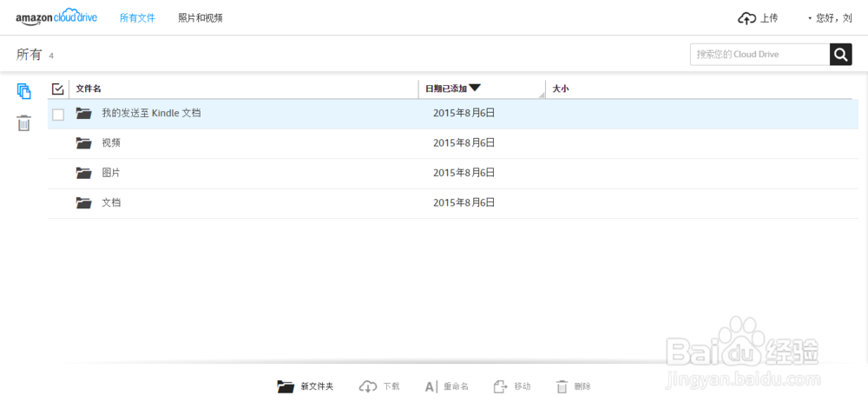Click the Amazon Cloud Drive logo
868x409 pixels.
(x=56, y=17)
